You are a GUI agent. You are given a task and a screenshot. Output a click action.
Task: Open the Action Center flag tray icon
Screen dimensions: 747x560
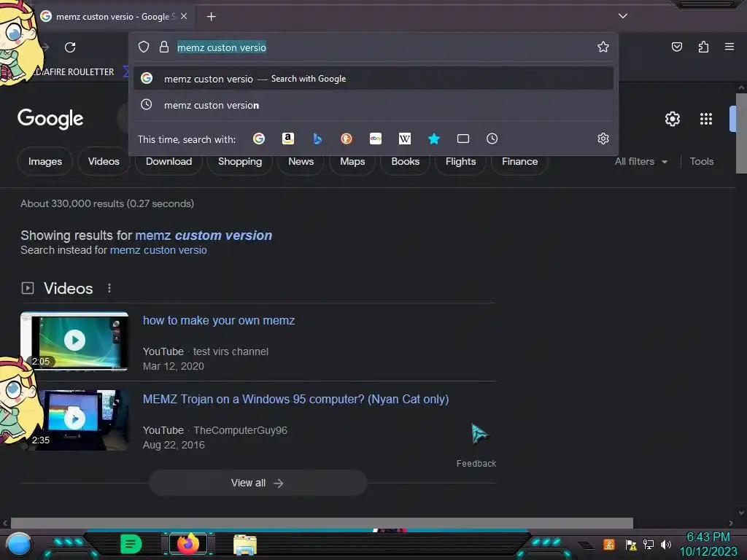click(631, 544)
